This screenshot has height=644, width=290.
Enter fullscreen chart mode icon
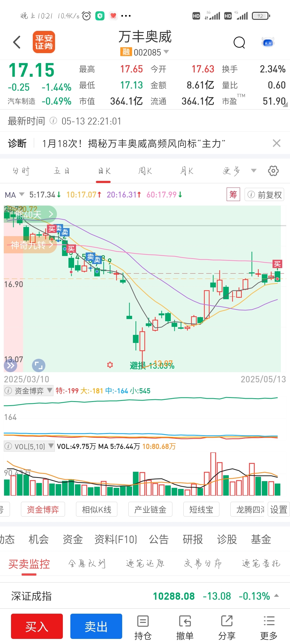tap(39, 365)
